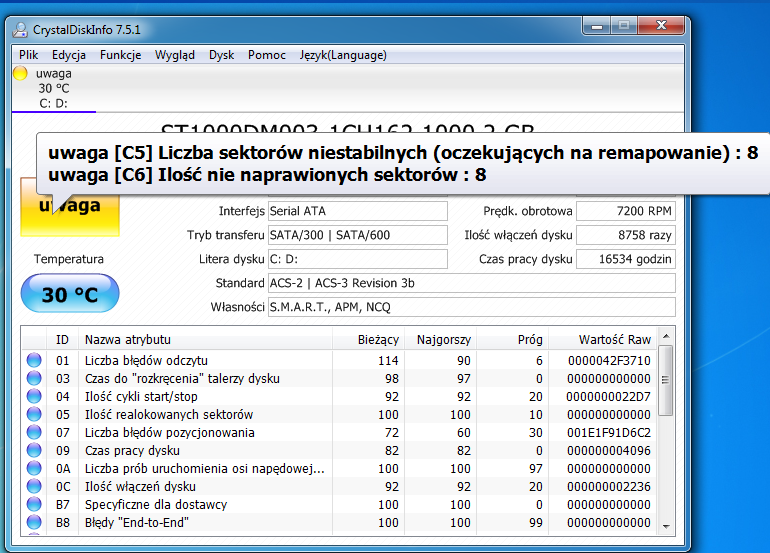Select the 'Liczba błędów odczytu' row

pos(340,360)
